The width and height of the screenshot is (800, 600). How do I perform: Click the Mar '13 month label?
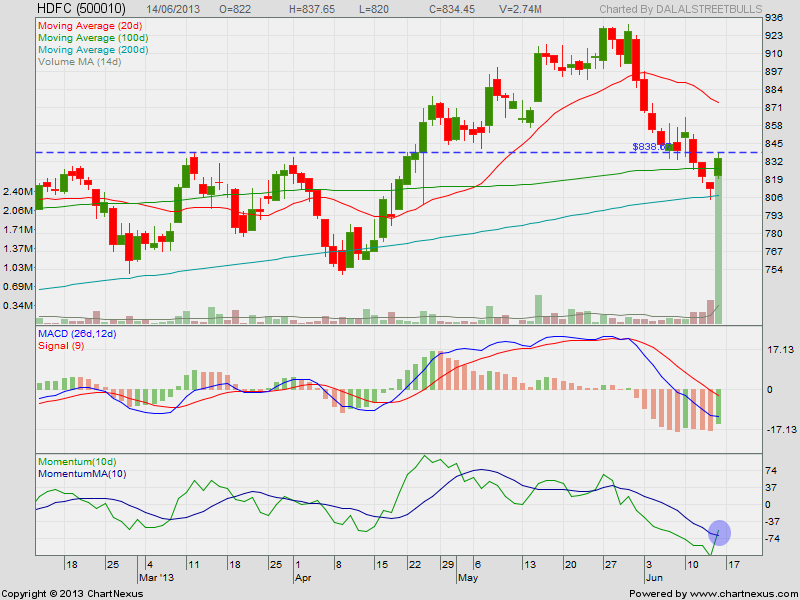point(157,578)
